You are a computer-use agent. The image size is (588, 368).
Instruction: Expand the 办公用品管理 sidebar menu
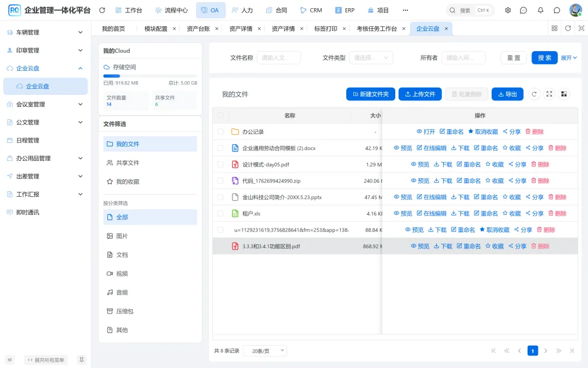coord(45,159)
